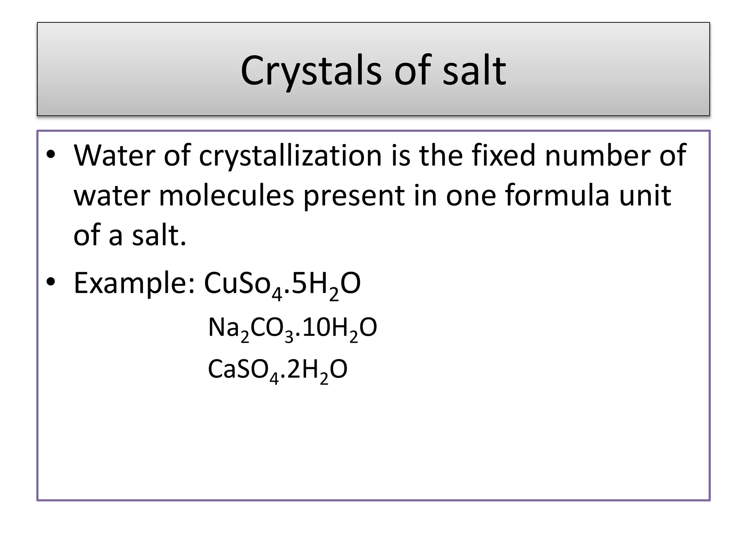Click the text "of a salt."
The height and width of the screenshot is (560, 747).
130,235
